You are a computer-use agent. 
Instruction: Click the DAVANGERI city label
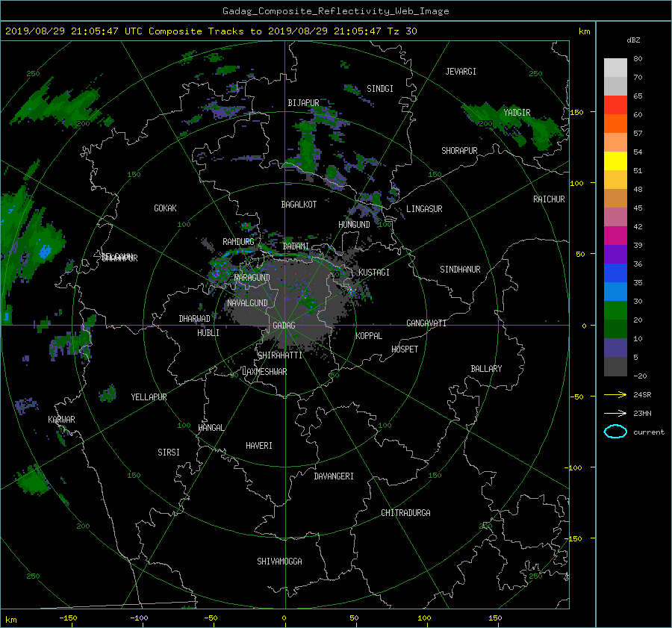coord(334,476)
